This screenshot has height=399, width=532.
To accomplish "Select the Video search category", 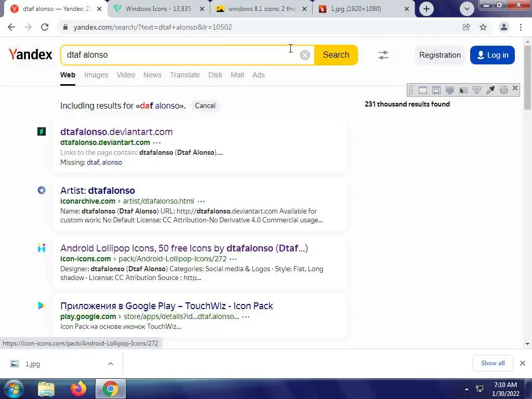I will (x=126, y=75).
